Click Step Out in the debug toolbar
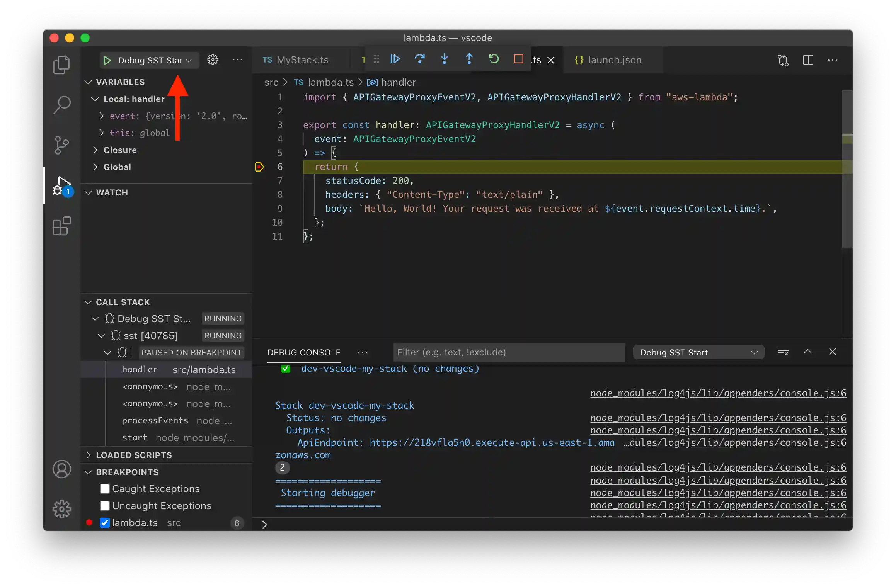This screenshot has width=896, height=588. pos(468,59)
